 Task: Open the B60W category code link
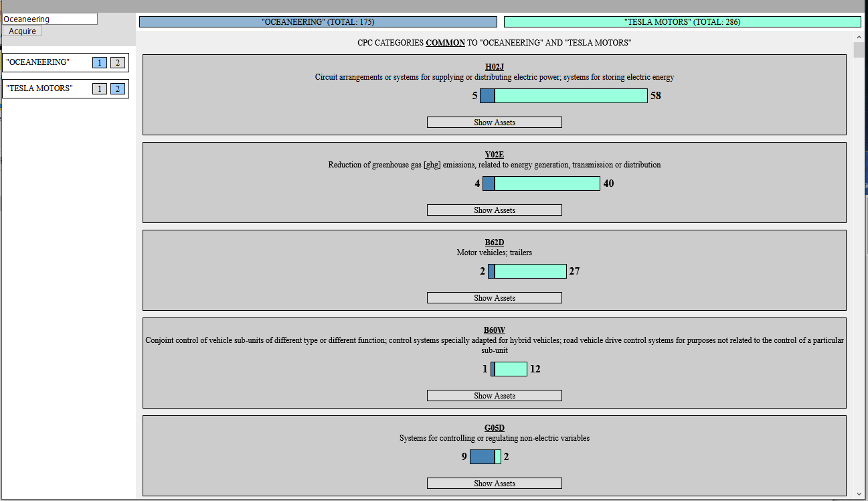[495, 330]
